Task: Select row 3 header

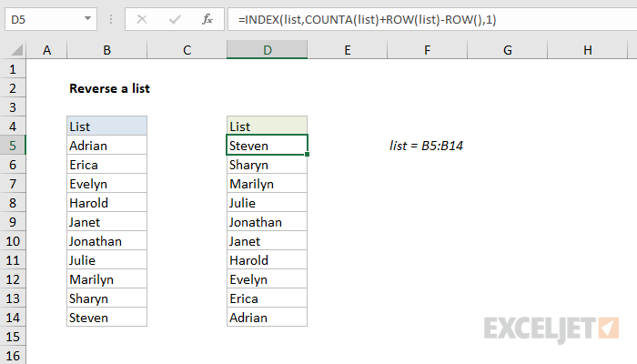Action: [x=13, y=107]
